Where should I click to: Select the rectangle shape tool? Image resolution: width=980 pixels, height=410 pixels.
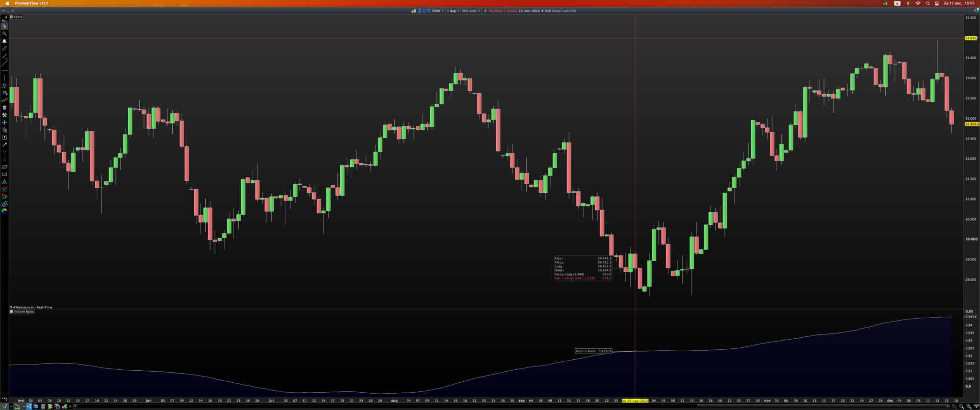point(4,174)
